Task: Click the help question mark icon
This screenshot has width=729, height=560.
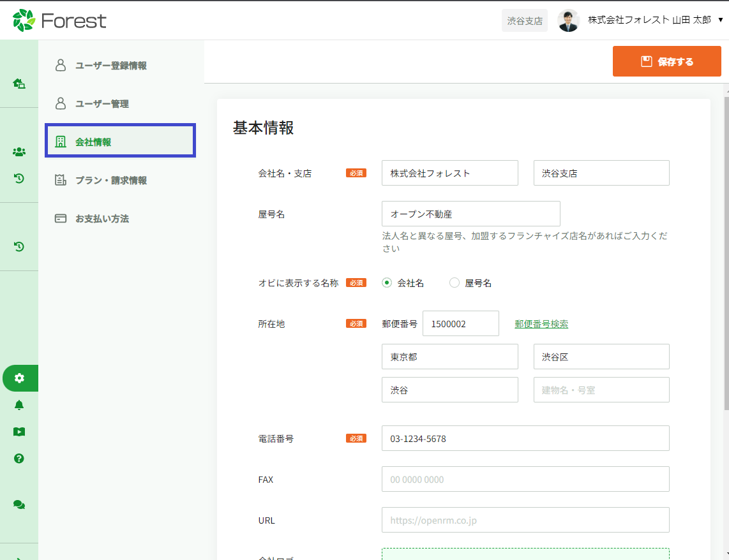Action: point(19,459)
